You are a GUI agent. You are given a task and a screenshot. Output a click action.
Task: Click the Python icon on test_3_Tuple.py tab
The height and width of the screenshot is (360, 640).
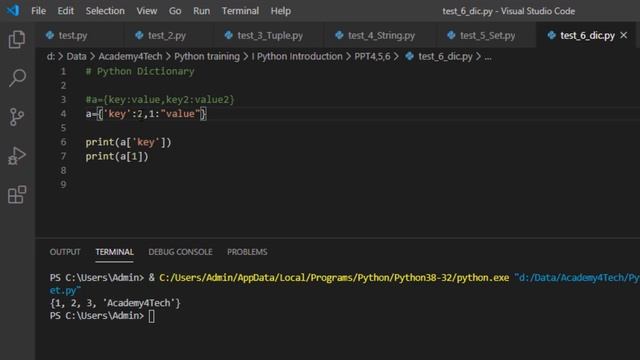click(x=229, y=36)
